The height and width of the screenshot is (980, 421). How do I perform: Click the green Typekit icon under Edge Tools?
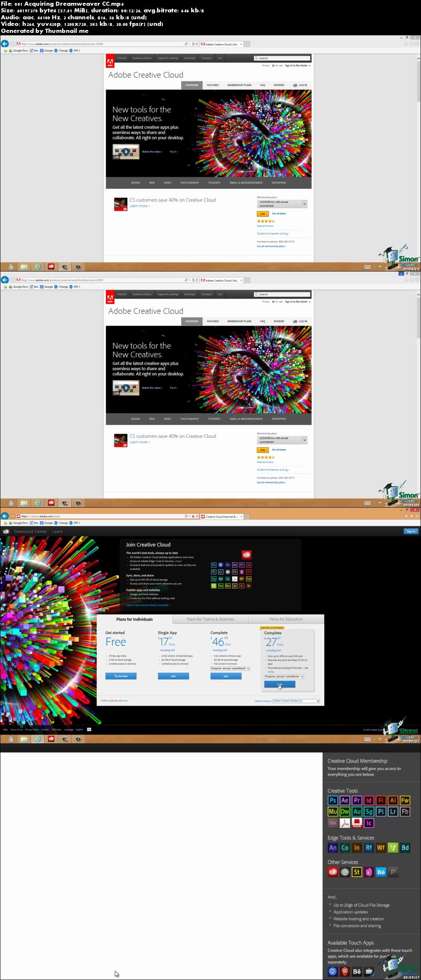393,848
